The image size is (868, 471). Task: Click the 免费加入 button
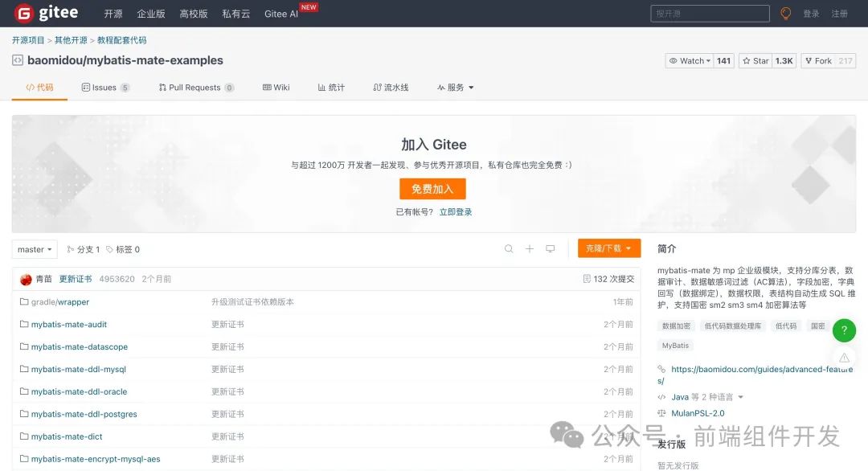[432, 189]
